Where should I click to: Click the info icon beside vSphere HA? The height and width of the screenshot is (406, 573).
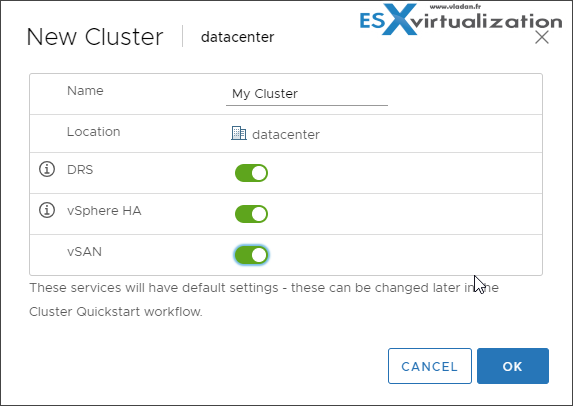(47, 210)
